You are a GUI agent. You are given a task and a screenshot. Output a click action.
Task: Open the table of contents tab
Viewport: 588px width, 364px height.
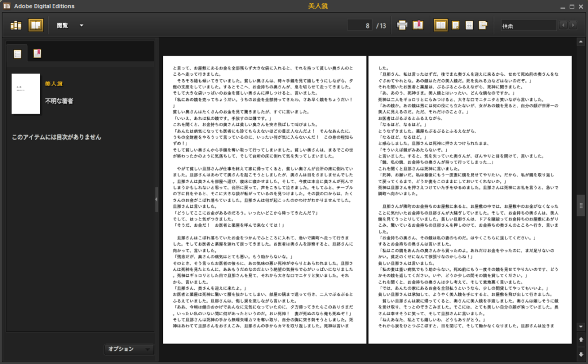click(x=18, y=54)
